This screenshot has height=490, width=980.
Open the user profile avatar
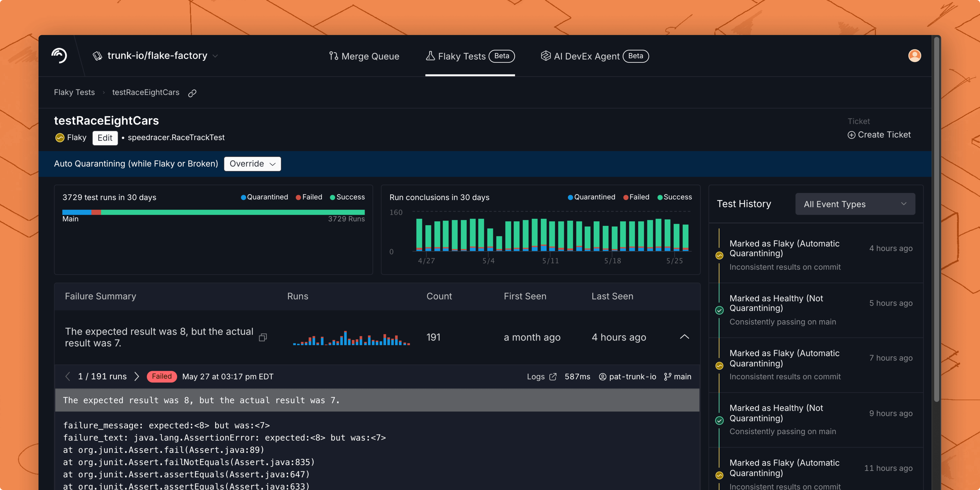pos(915,55)
